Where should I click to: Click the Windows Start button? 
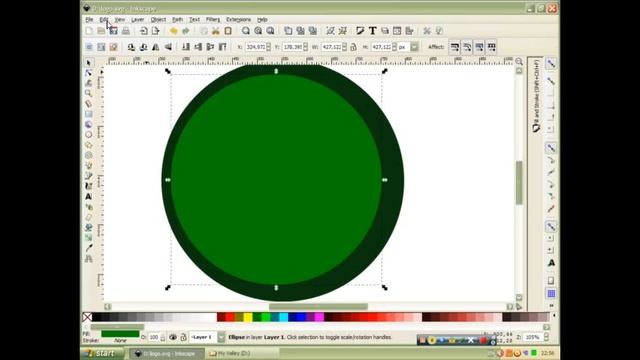pos(102,353)
